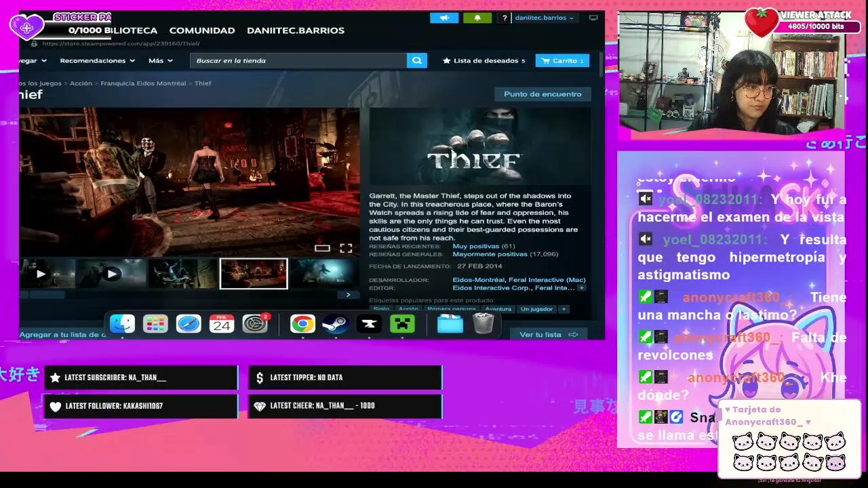Click the Viewer Attack strawberry icon
Image resolution: width=868 pixels, height=488 pixels.
(x=762, y=23)
